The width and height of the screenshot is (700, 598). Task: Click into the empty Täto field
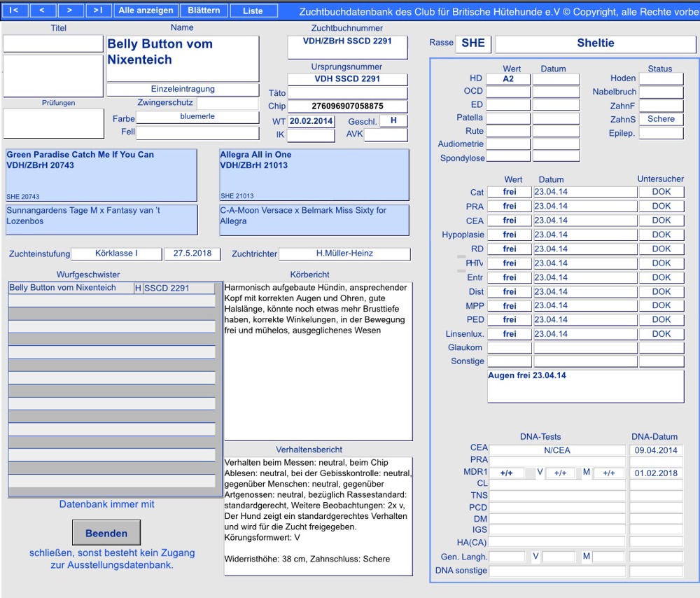click(347, 93)
